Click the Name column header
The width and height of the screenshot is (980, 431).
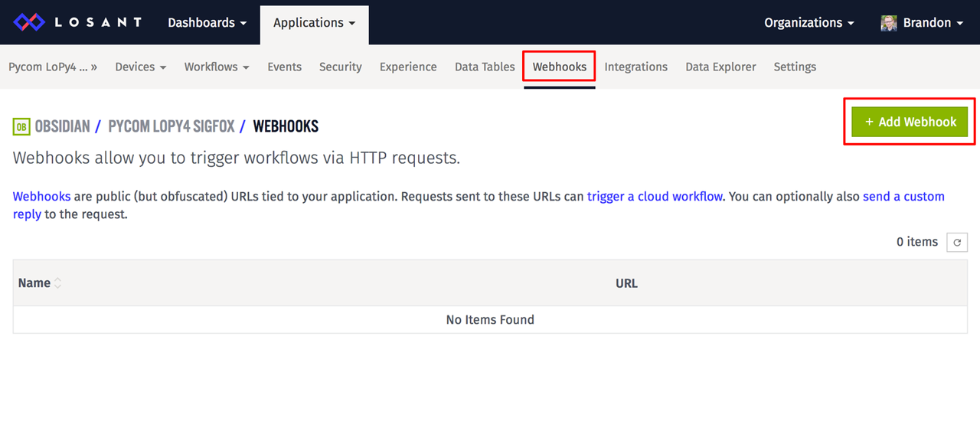pos(34,283)
